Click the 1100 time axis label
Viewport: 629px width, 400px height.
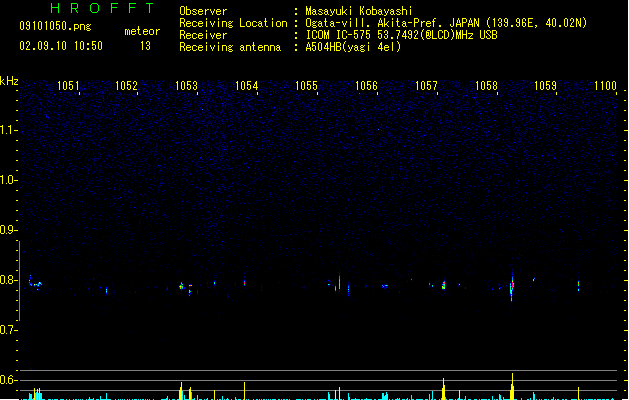click(x=605, y=86)
